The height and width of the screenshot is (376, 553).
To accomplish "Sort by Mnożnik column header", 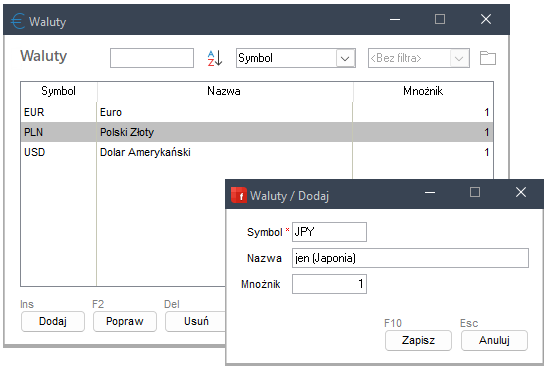I will [x=423, y=91].
